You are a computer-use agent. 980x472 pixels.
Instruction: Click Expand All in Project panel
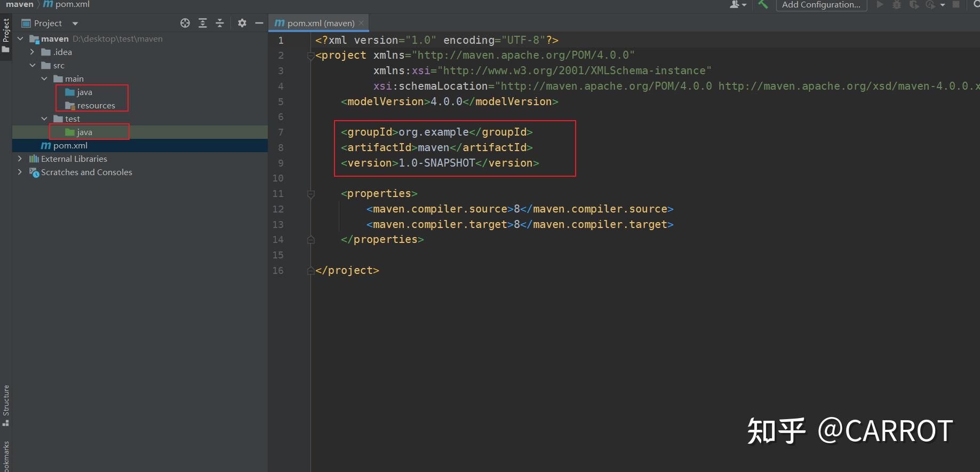(x=203, y=23)
